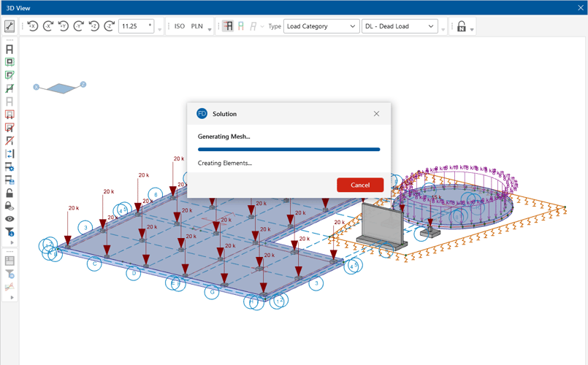This screenshot has width=588, height=365.
Task: Click the Generating Mesh progress bar
Action: [289, 150]
